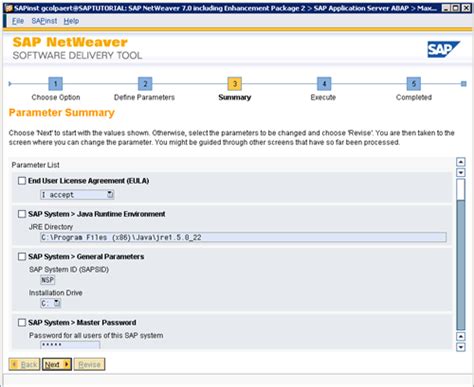This screenshot has height=387, width=474.
Task: Click step 2 Define Parameters marker
Action: coord(145,84)
